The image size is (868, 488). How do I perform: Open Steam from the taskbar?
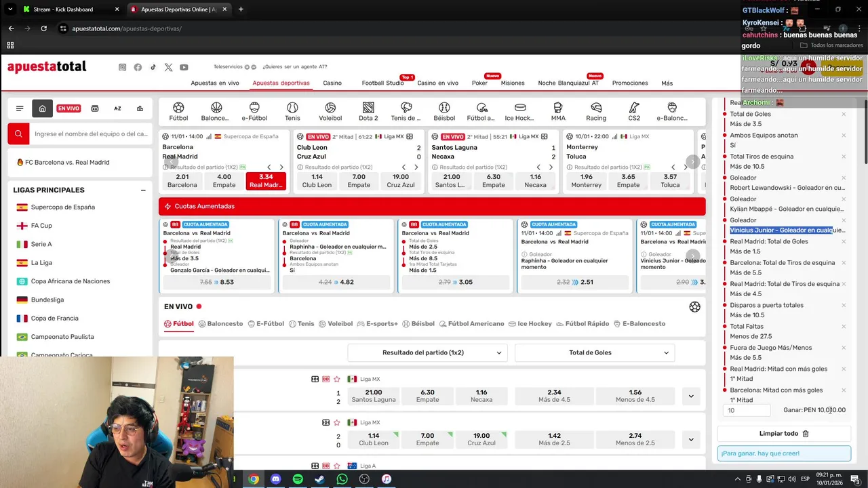[319, 479]
